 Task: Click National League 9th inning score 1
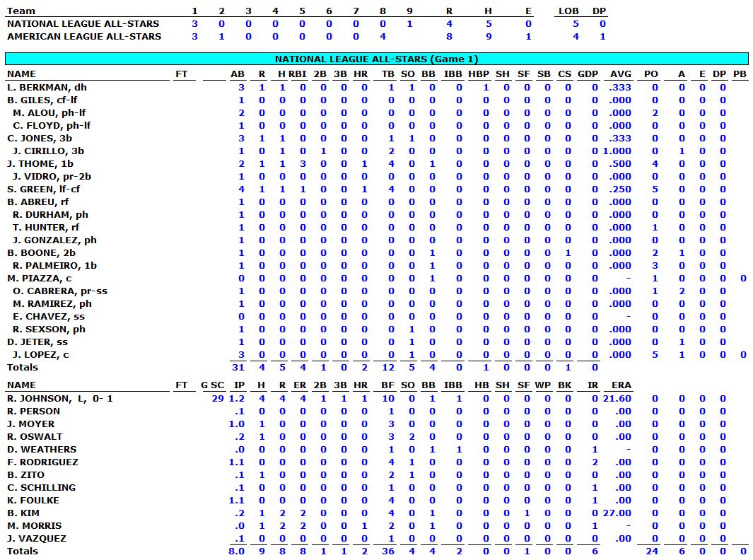[409, 23]
